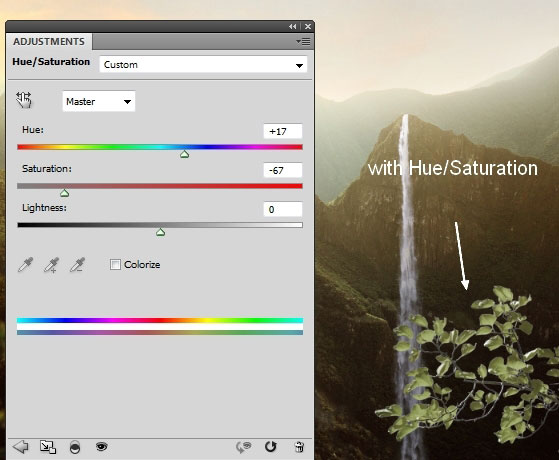View previous state icon

(243, 447)
